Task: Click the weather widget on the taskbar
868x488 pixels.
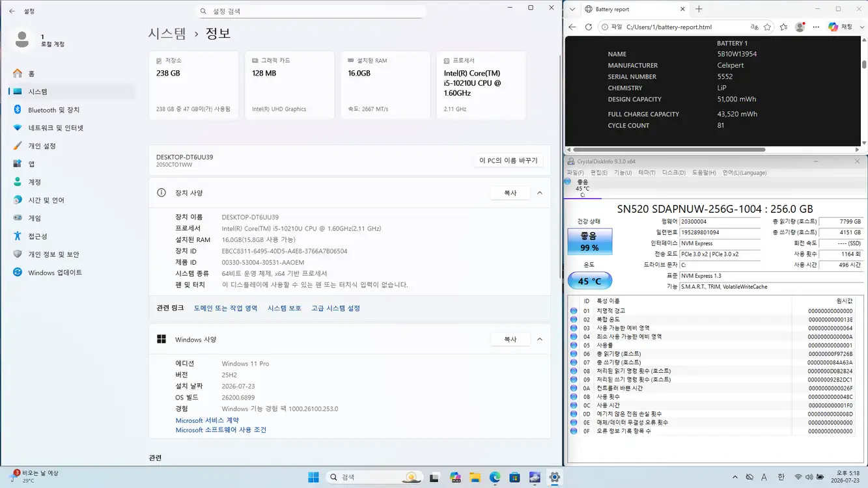Action: click(x=34, y=477)
